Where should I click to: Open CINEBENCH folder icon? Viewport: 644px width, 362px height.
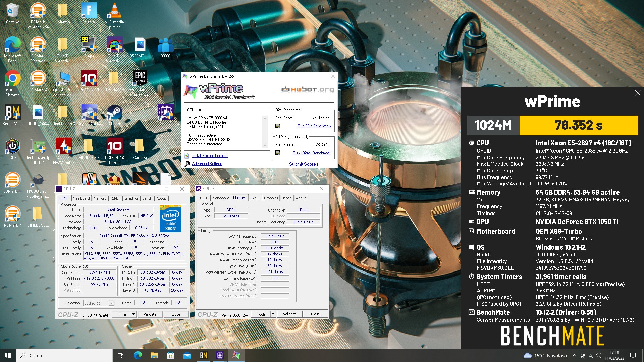38,217
